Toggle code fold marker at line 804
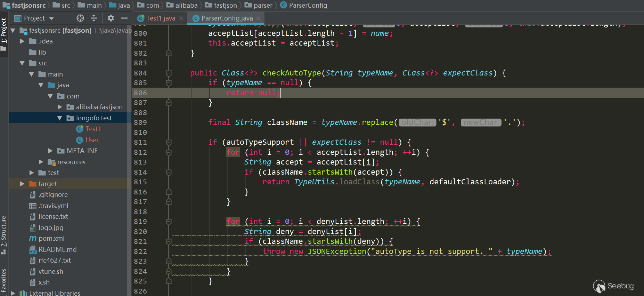This screenshot has width=644, height=296. pyautogui.click(x=169, y=73)
